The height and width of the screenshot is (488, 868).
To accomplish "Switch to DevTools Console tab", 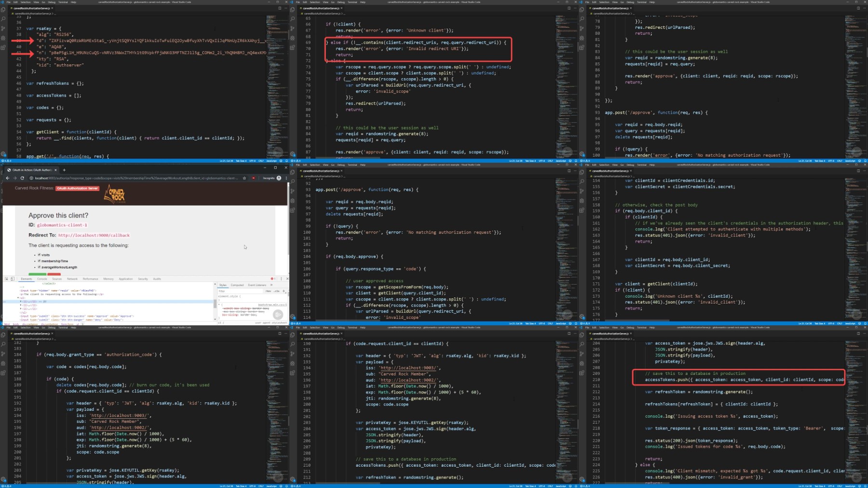I will [x=42, y=279].
